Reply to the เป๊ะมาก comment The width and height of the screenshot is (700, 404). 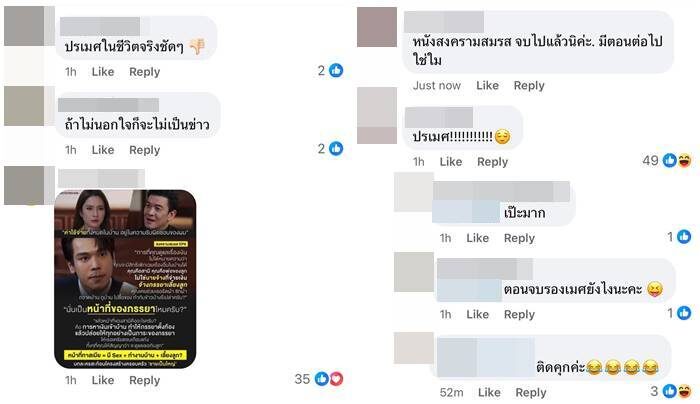519,238
